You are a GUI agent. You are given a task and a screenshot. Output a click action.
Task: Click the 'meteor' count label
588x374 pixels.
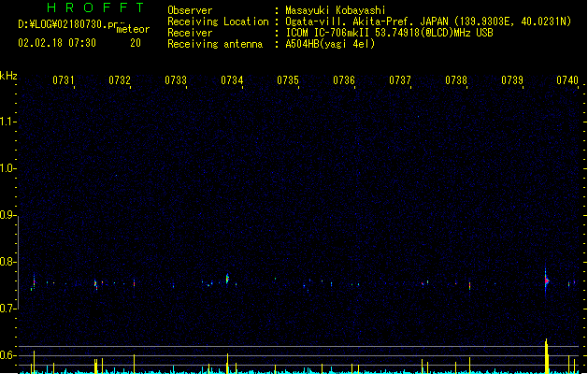[133, 29]
